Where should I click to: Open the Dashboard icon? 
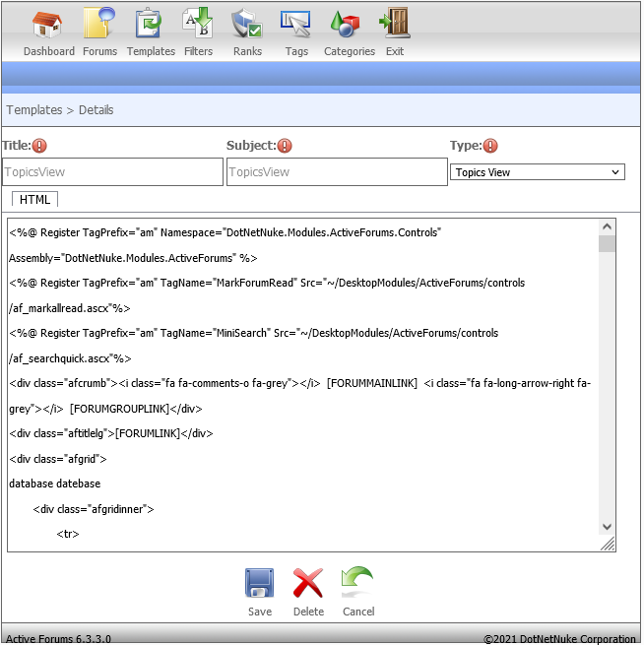(48, 25)
